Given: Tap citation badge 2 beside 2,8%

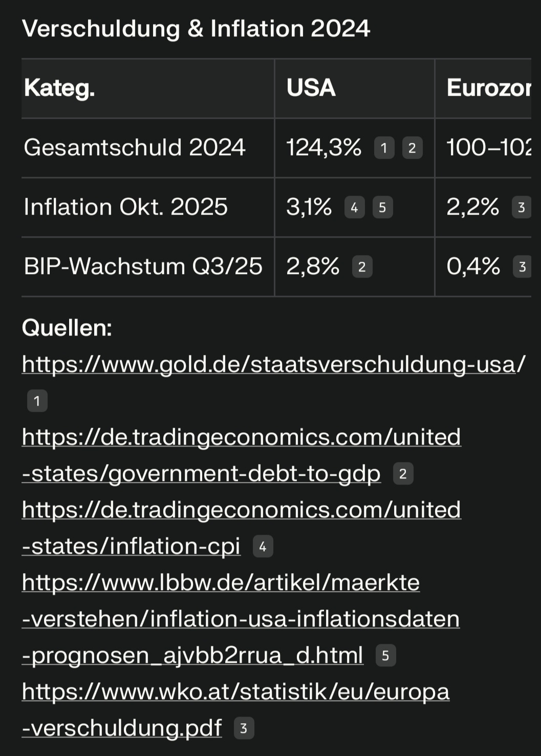Looking at the screenshot, I should [362, 267].
